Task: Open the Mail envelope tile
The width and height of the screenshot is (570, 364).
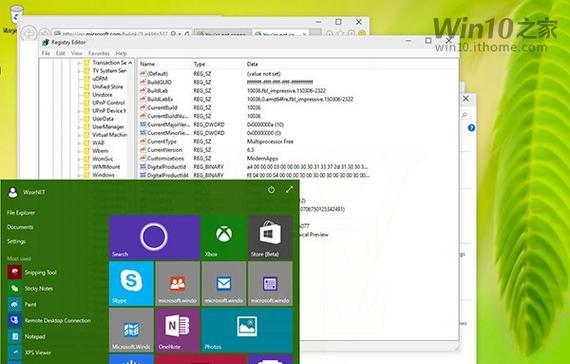Action: point(224,283)
